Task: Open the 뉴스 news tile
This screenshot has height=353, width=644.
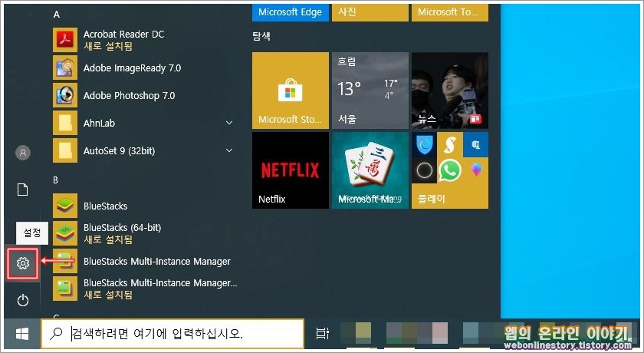Action: pos(450,91)
